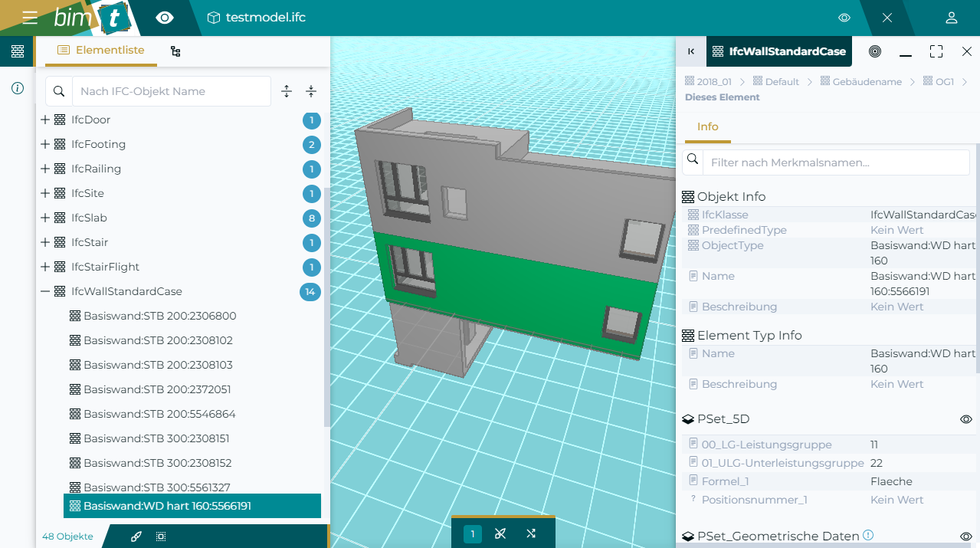
Task: Select Basiswand:STB 200:2306800
Action: 159,316
